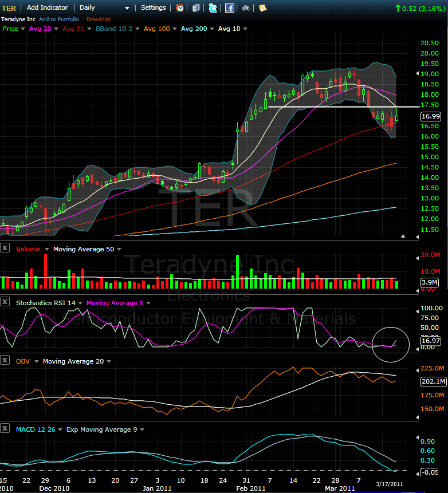Share chart via Facebook icon
The height and width of the screenshot is (493, 448).
pos(229,8)
